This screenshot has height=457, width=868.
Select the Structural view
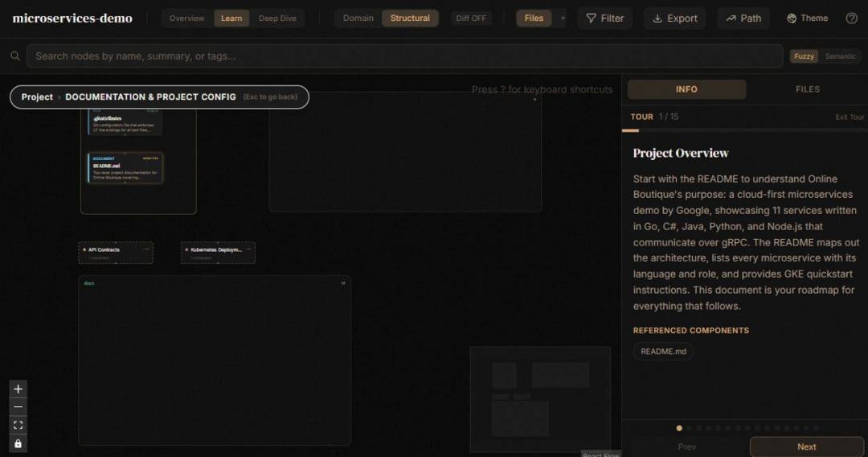pyautogui.click(x=410, y=19)
